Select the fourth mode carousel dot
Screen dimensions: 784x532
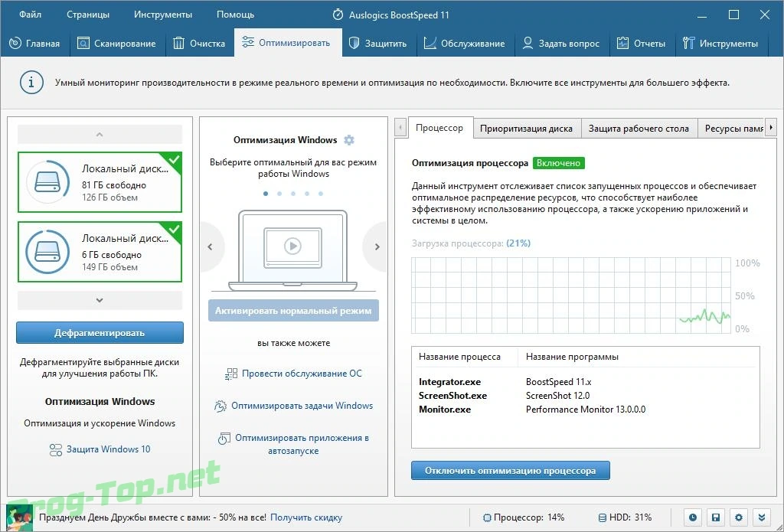pyautogui.click(x=307, y=194)
